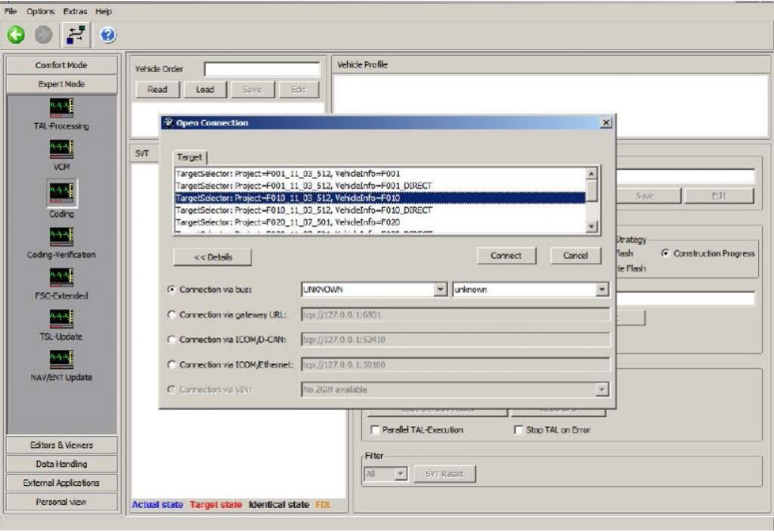Screen dimensions: 774x532
Task: Open the VCM module icon
Action: tap(60, 150)
